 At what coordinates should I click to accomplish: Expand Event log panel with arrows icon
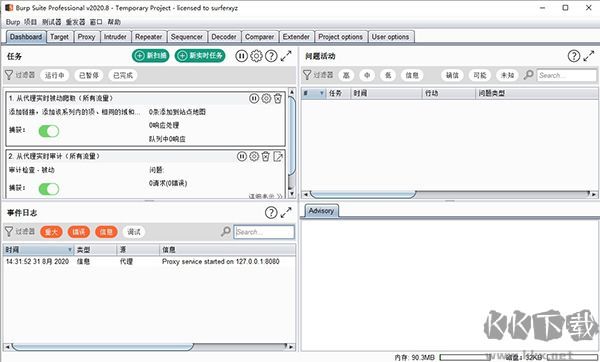click(286, 212)
